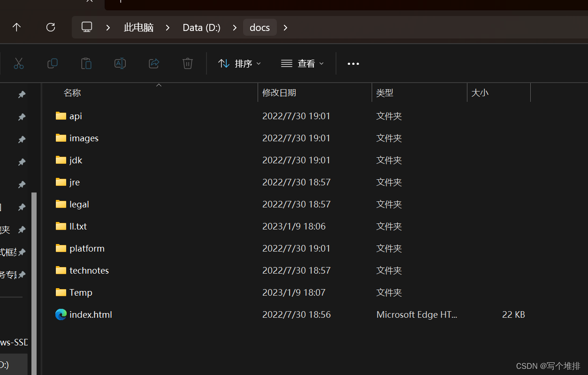Open the three-dot more options menu
This screenshot has width=588, height=375.
353,64
